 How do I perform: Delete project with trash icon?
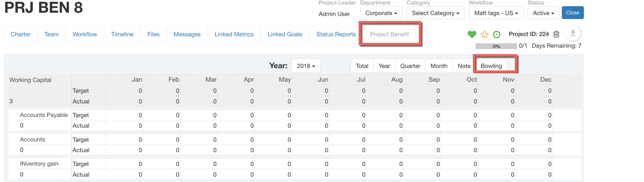click(x=556, y=34)
